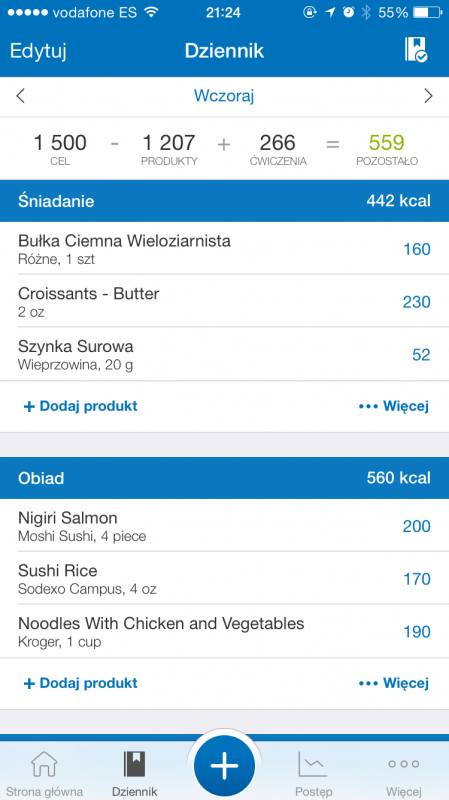449x800 pixels.
Task: Open Strona główna home icon
Action: pyautogui.click(x=44, y=764)
